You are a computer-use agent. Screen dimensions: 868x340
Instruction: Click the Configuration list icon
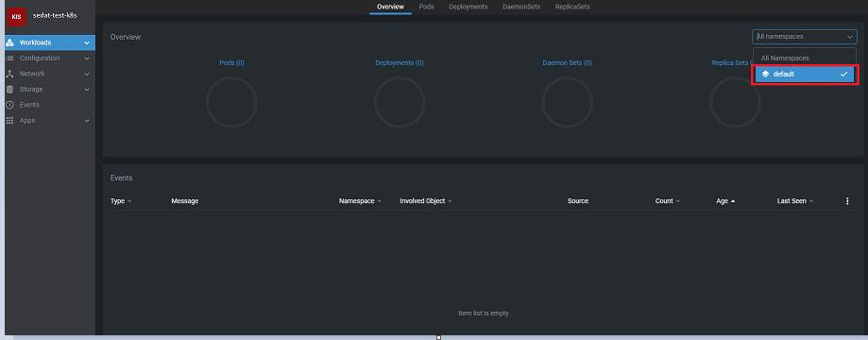coord(9,59)
